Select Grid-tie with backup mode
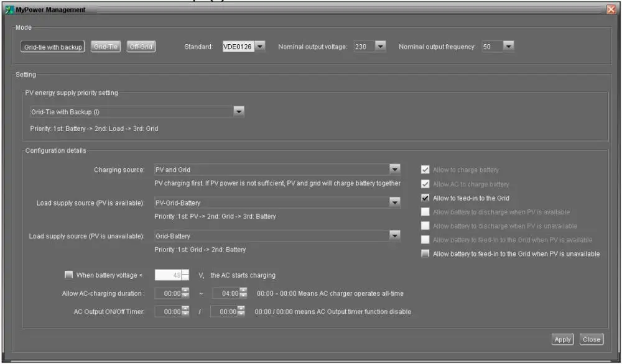 [53, 47]
